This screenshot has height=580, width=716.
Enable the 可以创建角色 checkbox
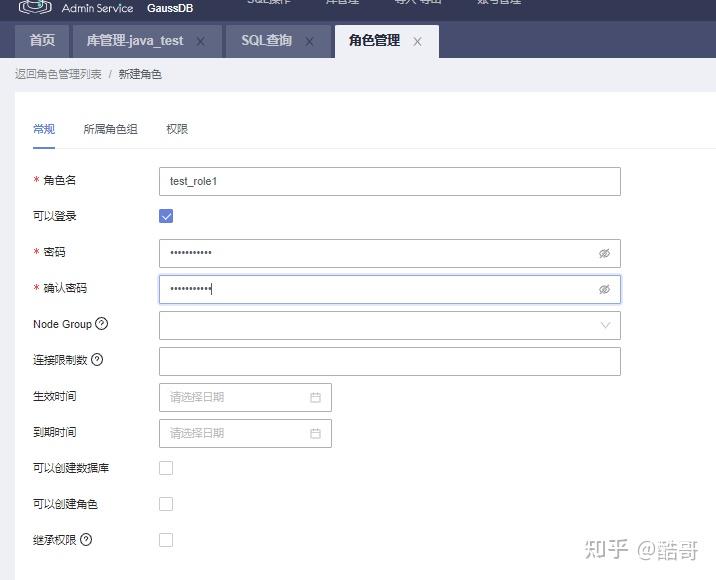coord(166,504)
